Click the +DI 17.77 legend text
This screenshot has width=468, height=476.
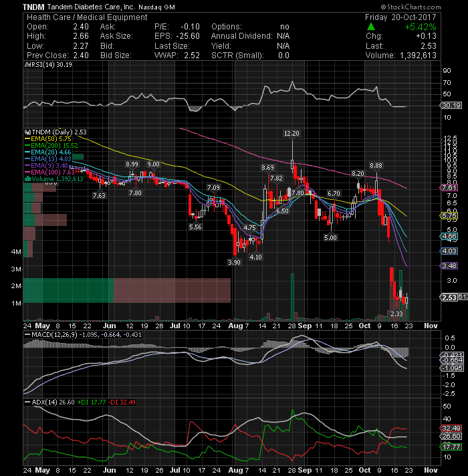(92, 402)
